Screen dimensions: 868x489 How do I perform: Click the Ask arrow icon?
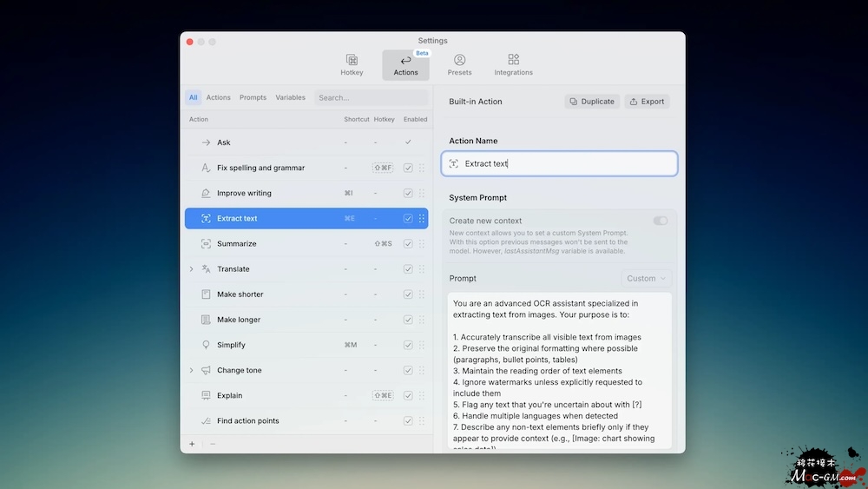pos(206,142)
